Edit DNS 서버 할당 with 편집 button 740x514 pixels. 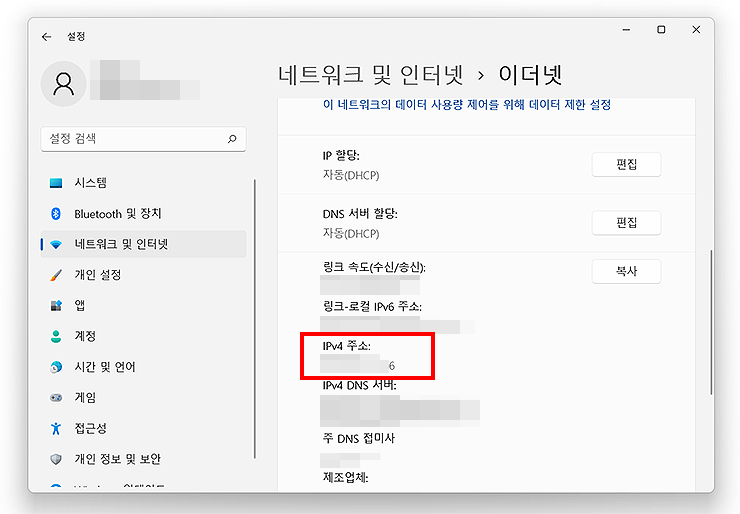coord(626,223)
